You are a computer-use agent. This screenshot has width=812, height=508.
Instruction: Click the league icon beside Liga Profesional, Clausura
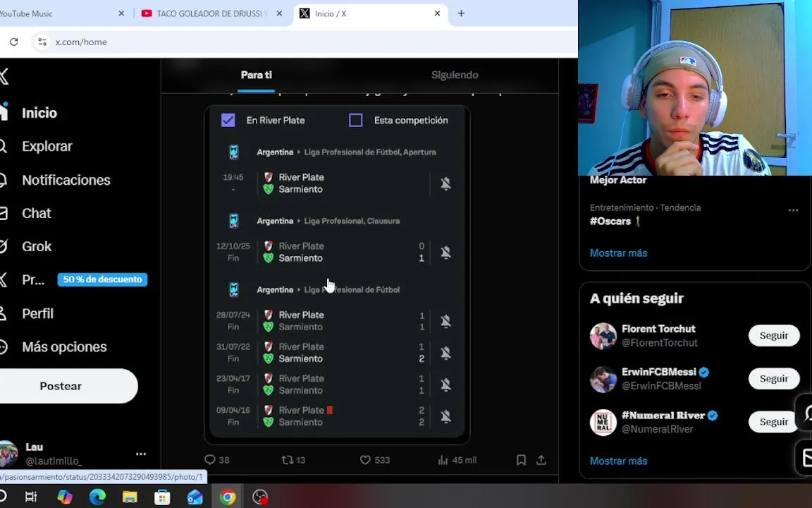point(233,221)
